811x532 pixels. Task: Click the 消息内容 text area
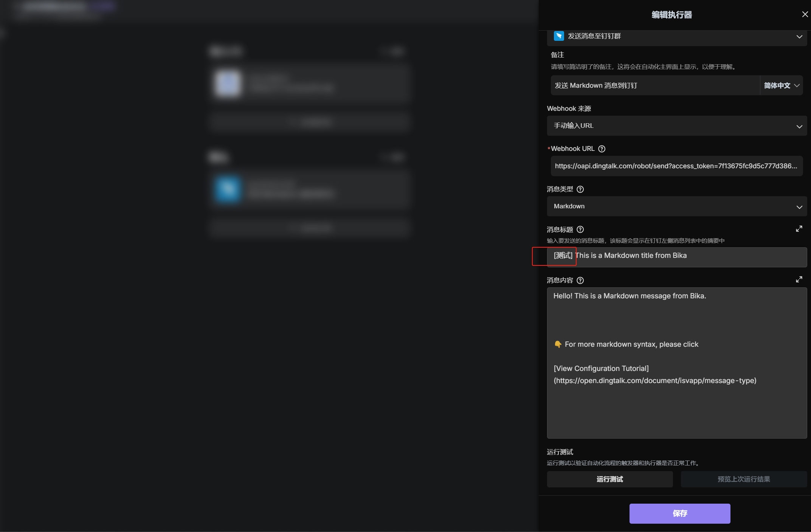click(x=677, y=363)
